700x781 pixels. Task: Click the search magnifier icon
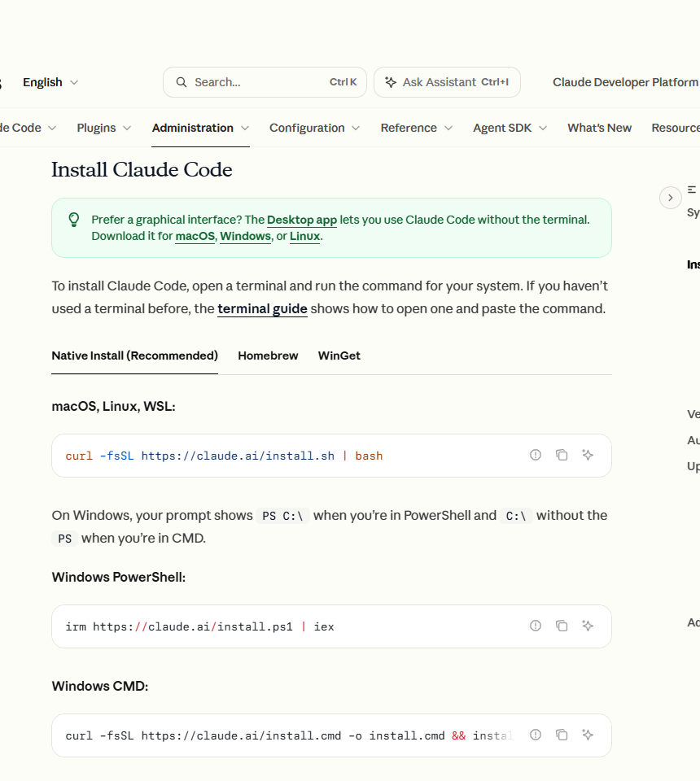[182, 82]
